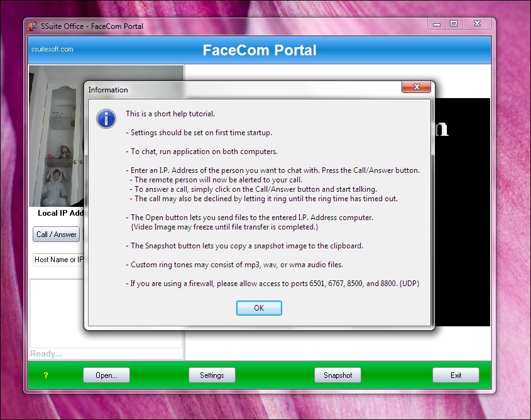This screenshot has width=531, height=420.
Task: Confirm the Information dialog with OK
Action: point(259,308)
